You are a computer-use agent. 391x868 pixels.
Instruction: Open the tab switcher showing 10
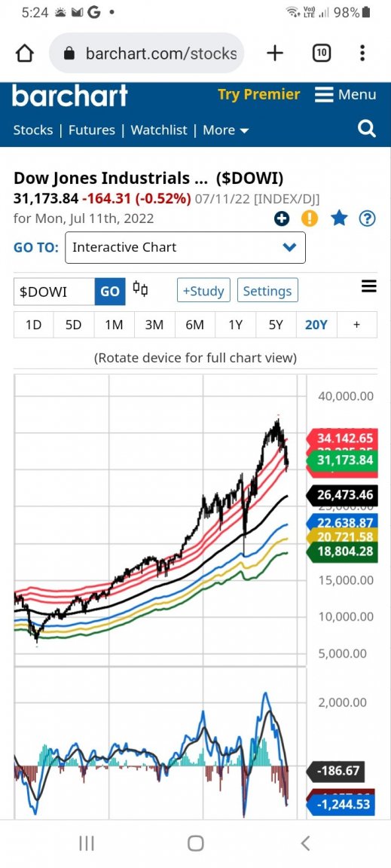[x=322, y=53]
